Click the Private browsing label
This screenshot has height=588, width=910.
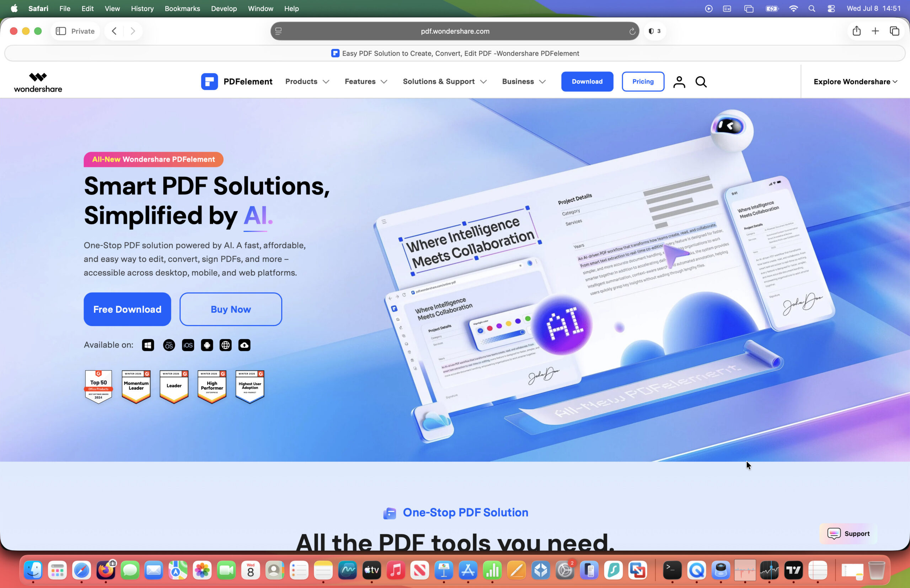tap(83, 31)
